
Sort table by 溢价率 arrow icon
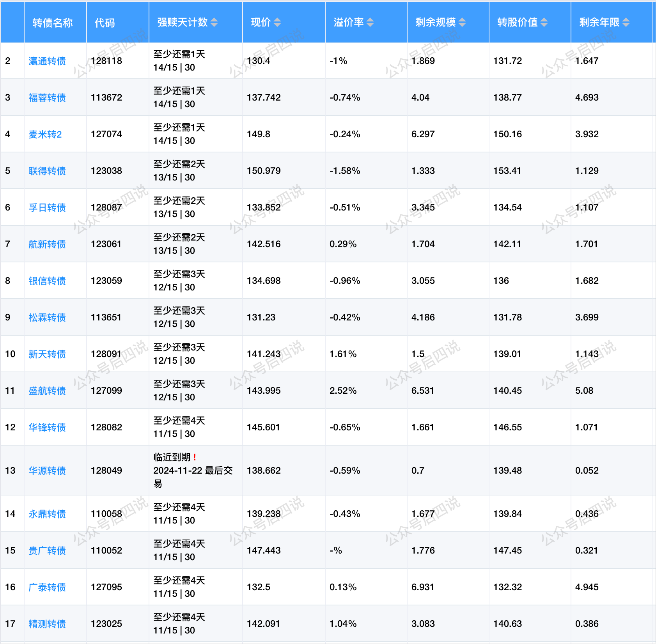(370, 23)
